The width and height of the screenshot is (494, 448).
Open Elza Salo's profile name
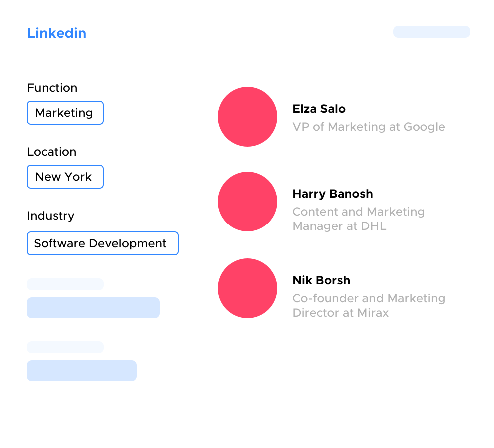pyautogui.click(x=319, y=109)
